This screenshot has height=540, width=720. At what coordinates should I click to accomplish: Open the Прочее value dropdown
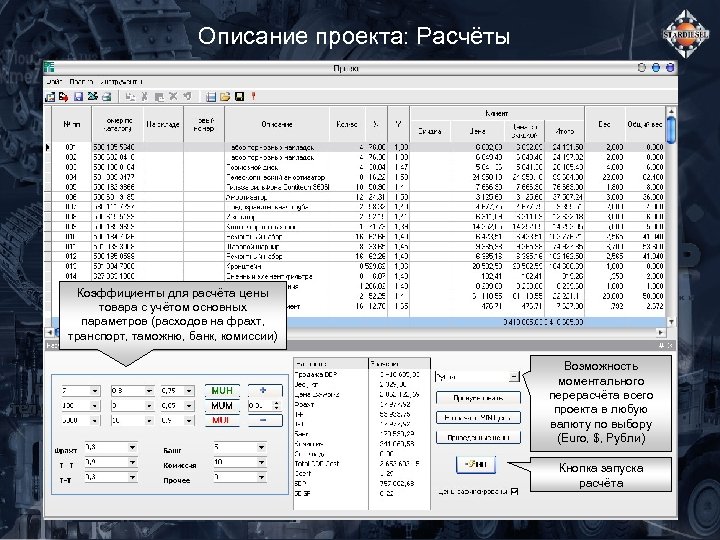[261, 478]
